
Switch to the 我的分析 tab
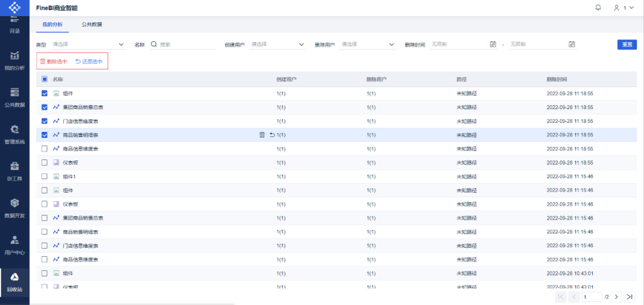(52, 24)
